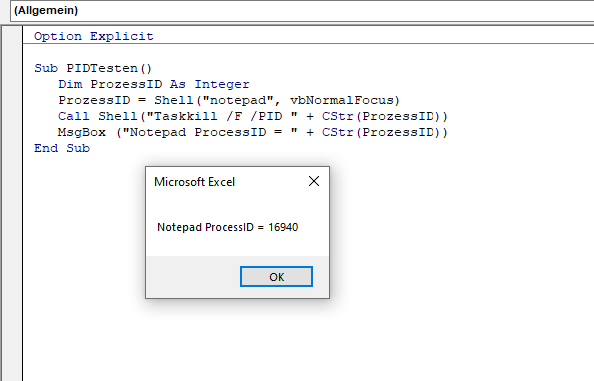The height and width of the screenshot is (381, 594).
Task: Click the 'Dim ProzessID As Integer' line
Action: pyautogui.click(x=153, y=84)
